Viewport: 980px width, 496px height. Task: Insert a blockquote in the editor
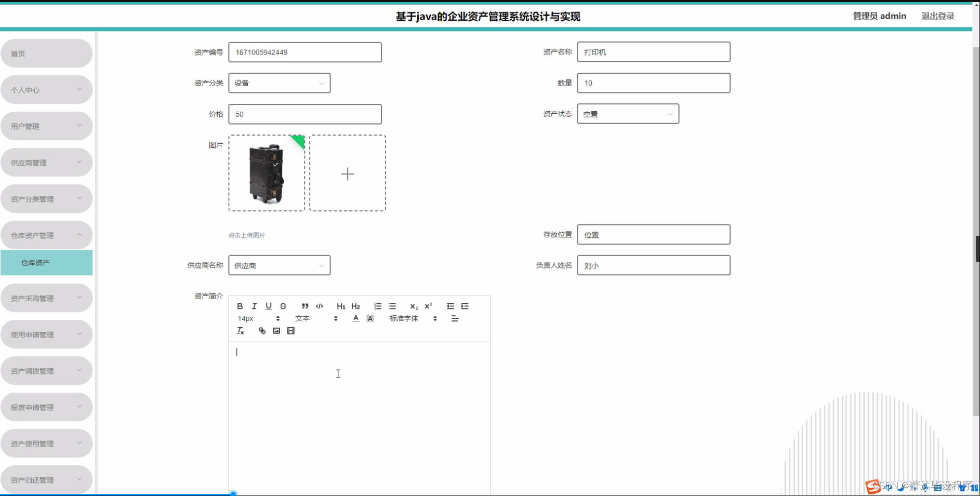click(x=305, y=306)
